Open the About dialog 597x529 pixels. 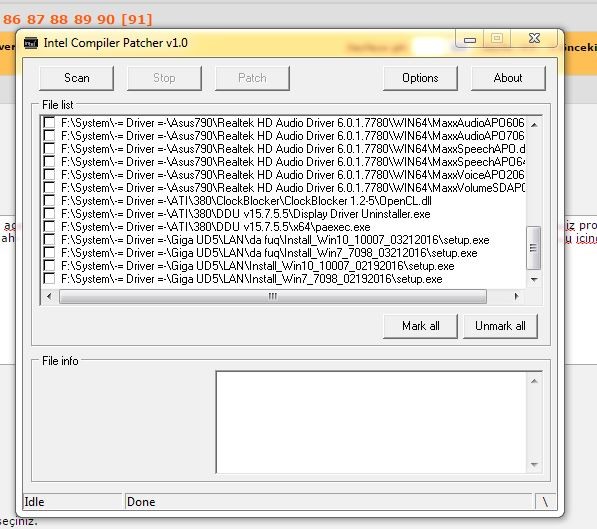[x=508, y=78]
